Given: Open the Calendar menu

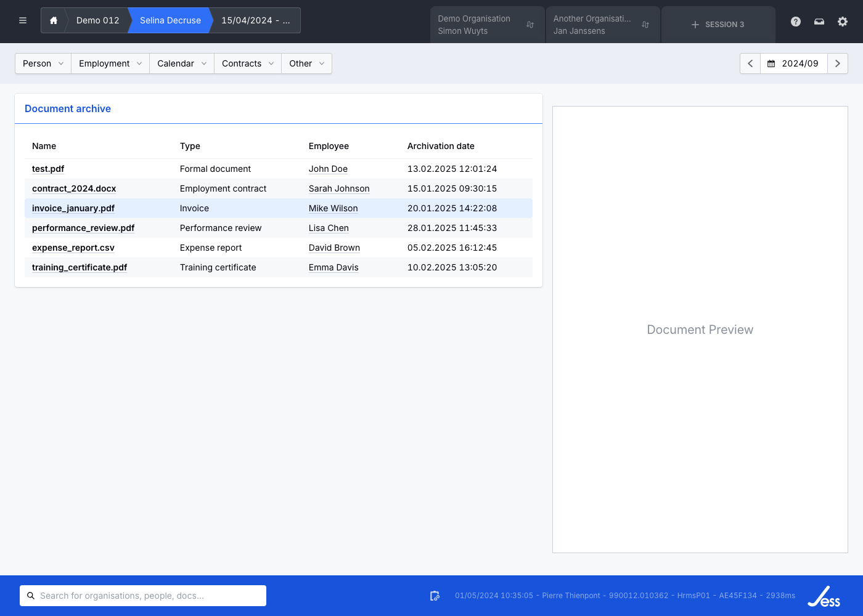Looking at the screenshot, I should (x=182, y=63).
